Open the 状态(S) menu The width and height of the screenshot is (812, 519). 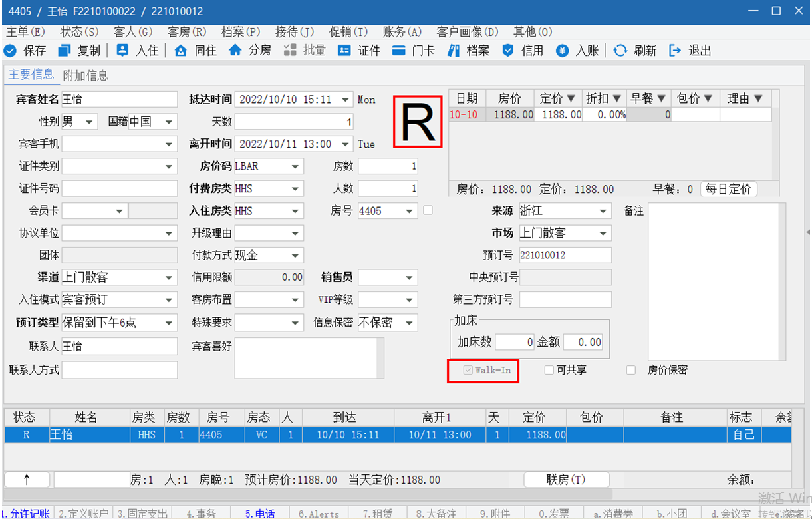(79, 32)
